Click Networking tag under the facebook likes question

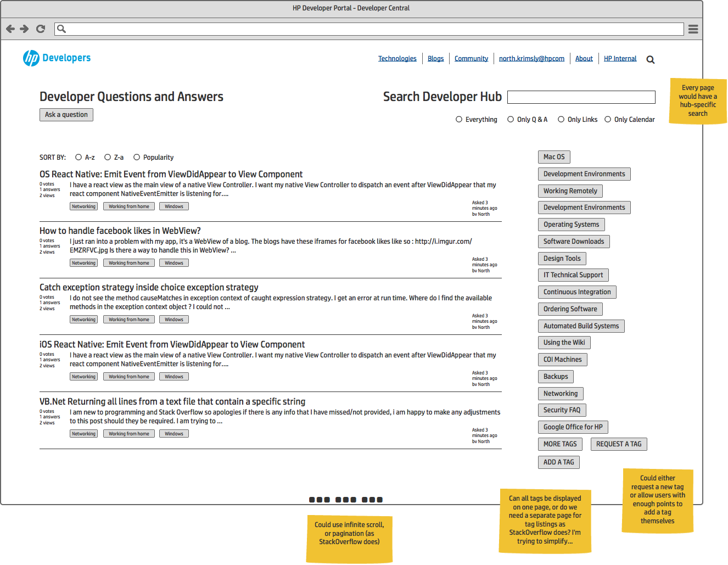84,263
